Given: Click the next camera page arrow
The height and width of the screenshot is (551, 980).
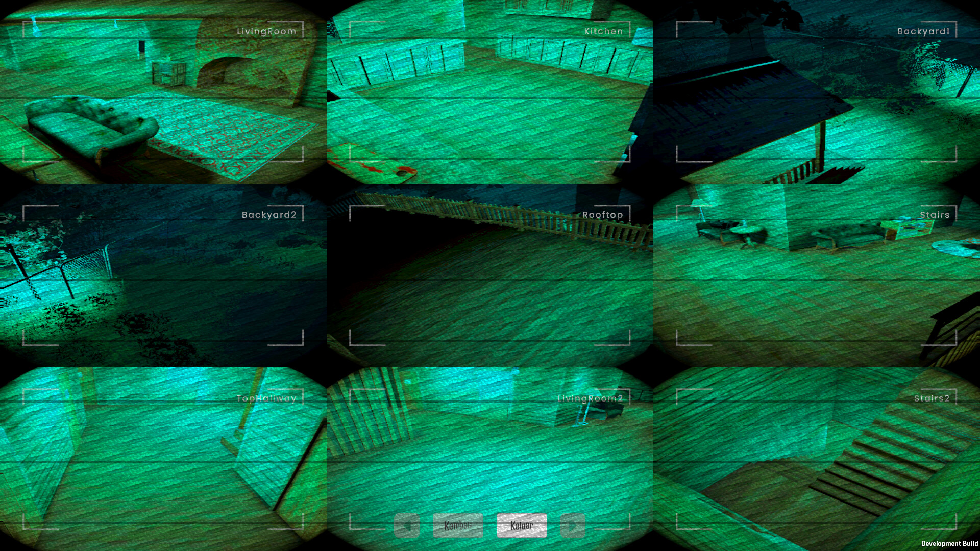Looking at the screenshot, I should [x=573, y=525].
